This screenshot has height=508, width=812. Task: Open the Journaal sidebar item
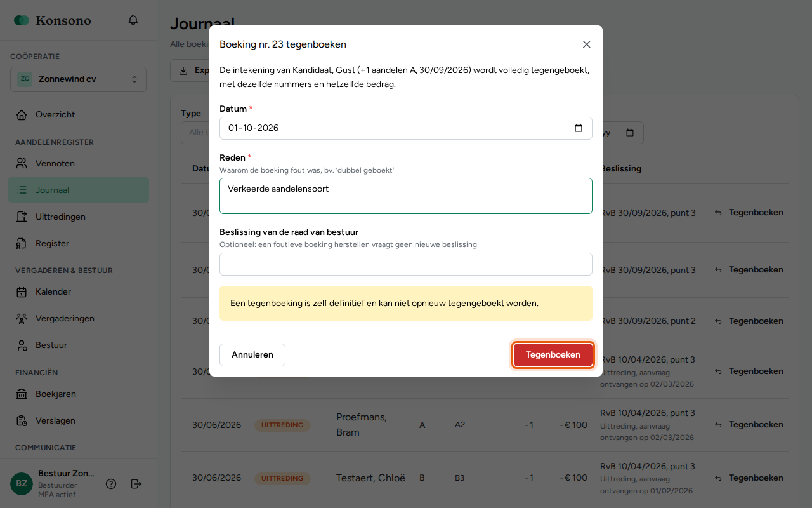point(79,190)
